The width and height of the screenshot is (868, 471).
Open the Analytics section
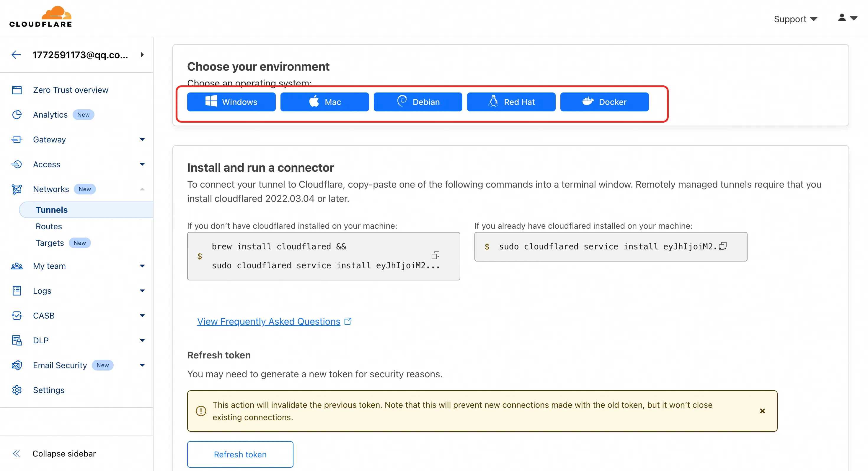click(x=50, y=115)
